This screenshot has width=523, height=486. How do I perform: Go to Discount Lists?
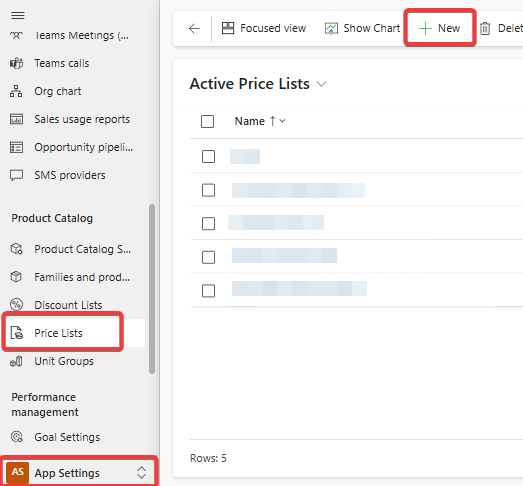[68, 305]
